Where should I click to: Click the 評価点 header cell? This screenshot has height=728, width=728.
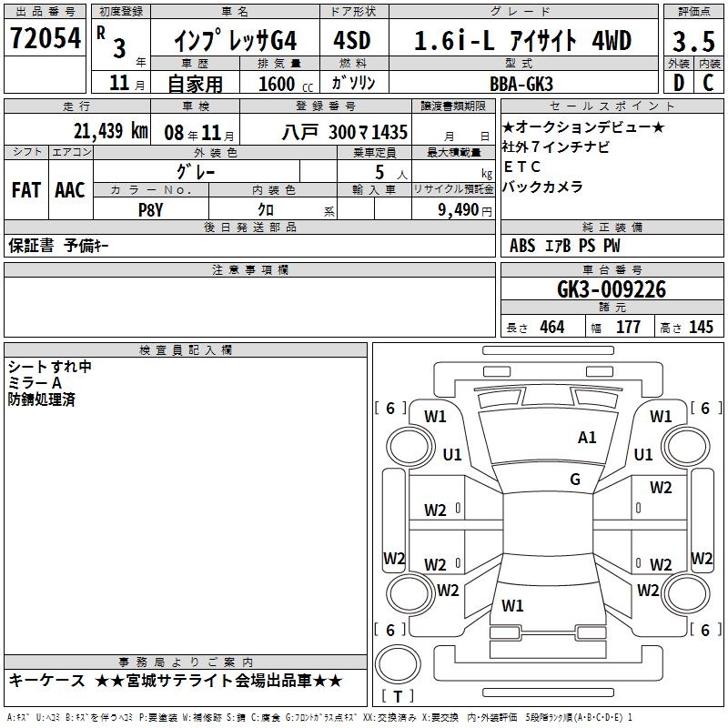pos(693,12)
